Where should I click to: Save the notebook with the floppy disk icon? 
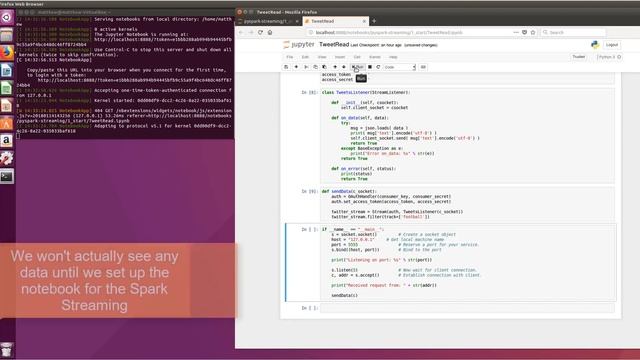[286, 67]
